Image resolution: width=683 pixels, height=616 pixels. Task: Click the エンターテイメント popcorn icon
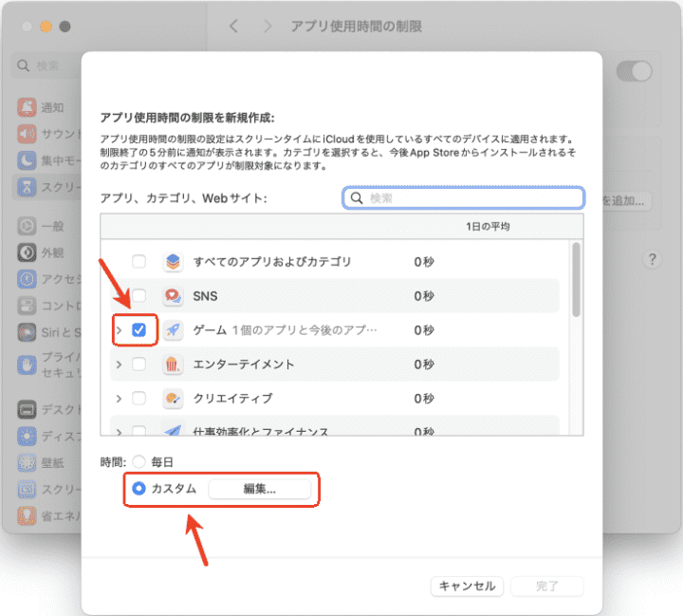click(173, 364)
